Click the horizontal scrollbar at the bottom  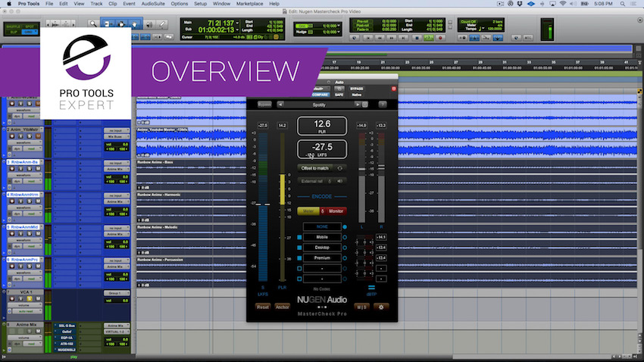374,357
